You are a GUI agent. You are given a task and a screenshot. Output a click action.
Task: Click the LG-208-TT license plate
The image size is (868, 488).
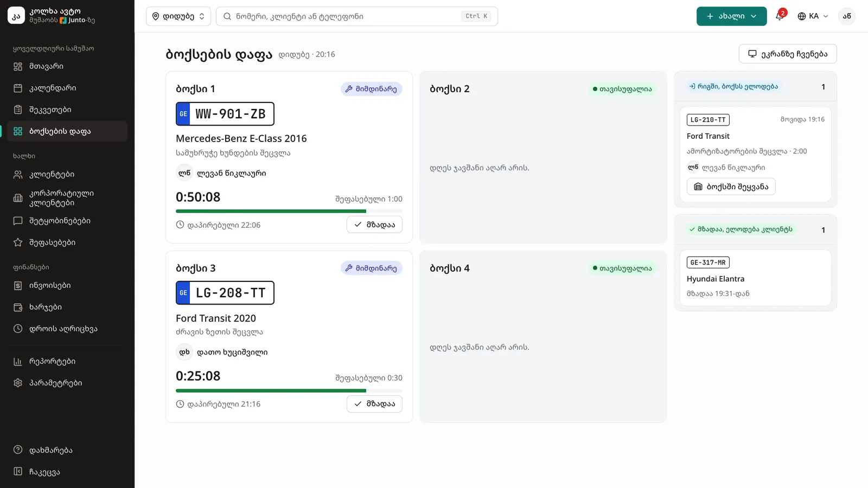225,293
